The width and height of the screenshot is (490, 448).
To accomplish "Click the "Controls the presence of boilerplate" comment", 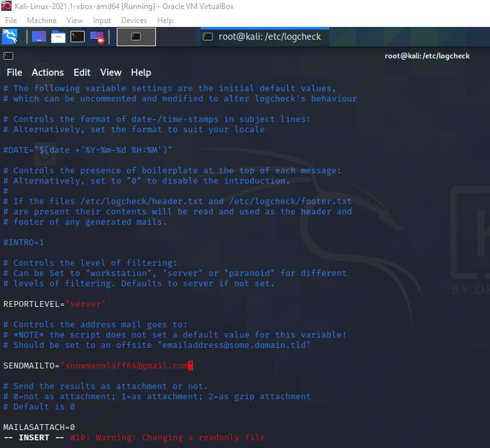I will (172, 170).
